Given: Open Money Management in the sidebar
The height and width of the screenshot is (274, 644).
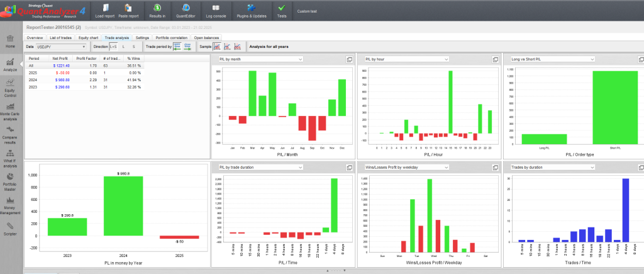Looking at the screenshot, I should point(10,205).
